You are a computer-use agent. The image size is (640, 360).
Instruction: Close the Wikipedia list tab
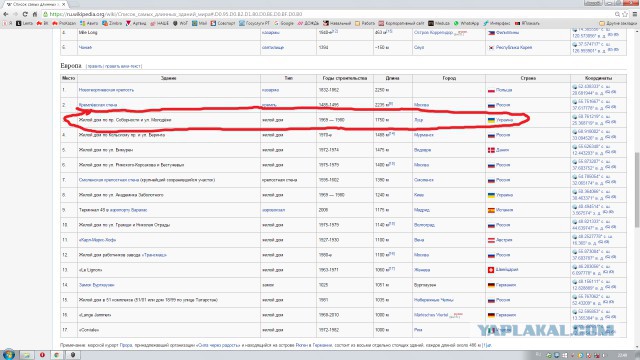click(x=63, y=4)
